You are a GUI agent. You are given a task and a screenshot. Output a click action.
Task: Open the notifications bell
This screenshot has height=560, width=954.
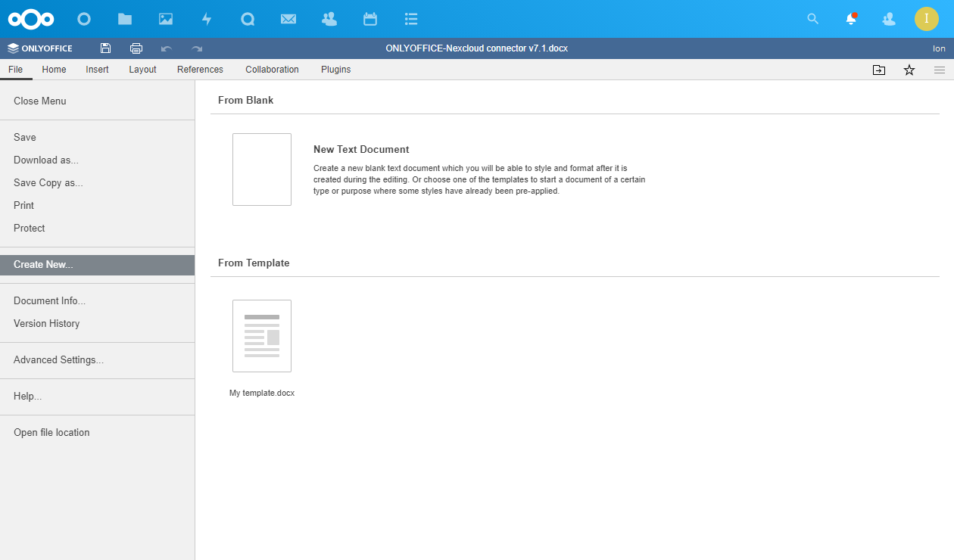[851, 19]
